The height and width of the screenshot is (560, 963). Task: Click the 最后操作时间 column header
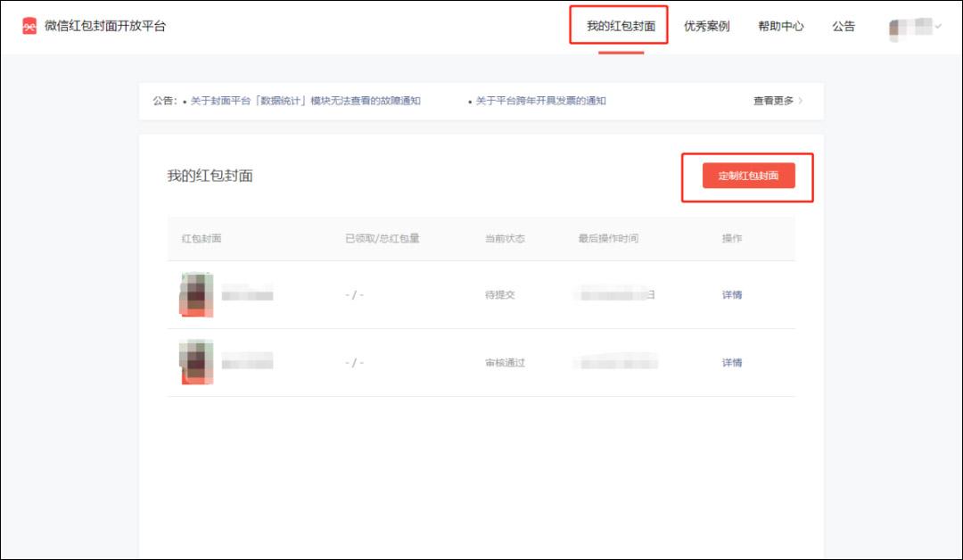coord(608,238)
